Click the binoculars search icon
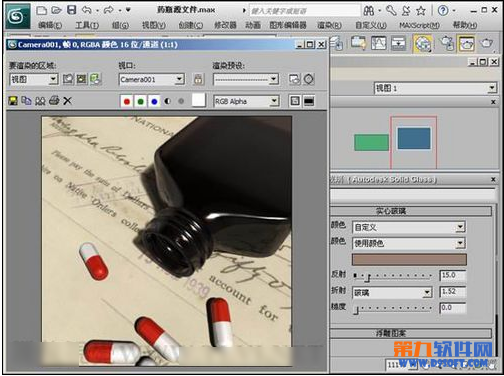 coord(369,11)
